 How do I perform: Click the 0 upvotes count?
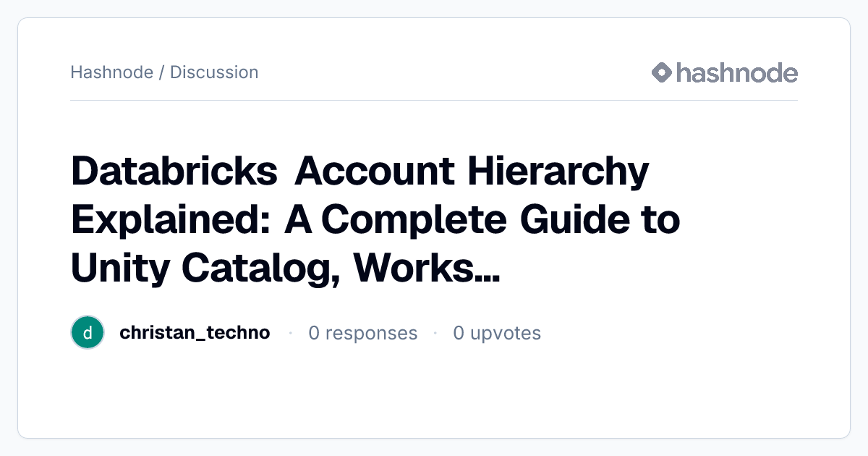click(x=497, y=333)
